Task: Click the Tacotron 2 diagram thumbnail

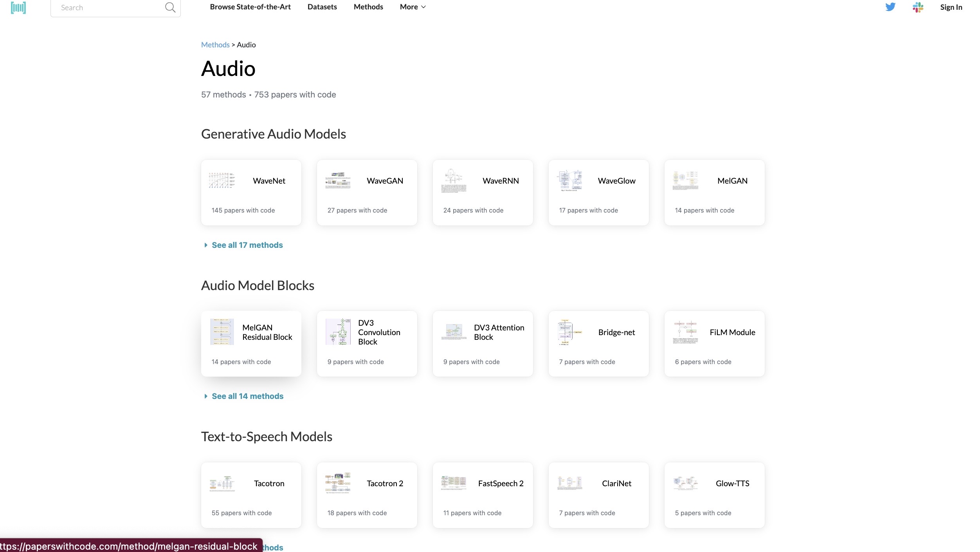Action: pyautogui.click(x=338, y=483)
